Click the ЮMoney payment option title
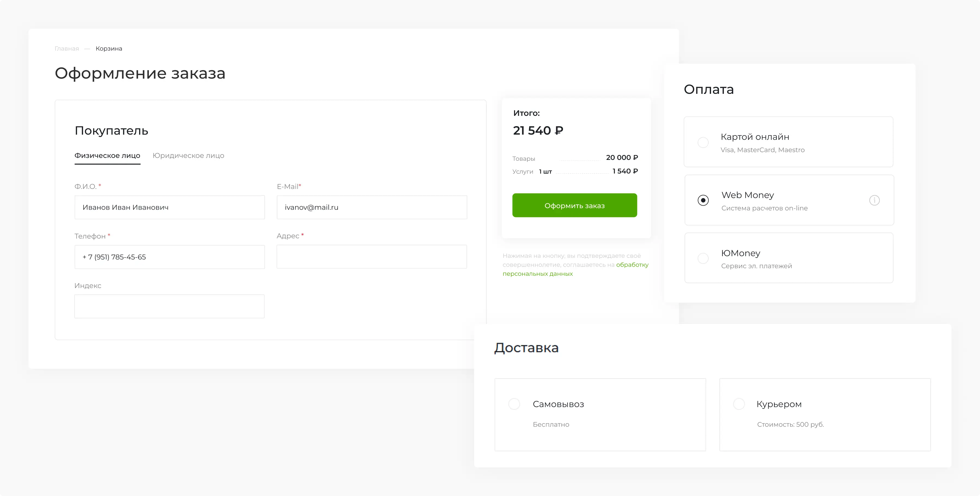Screen dimensions: 980x496 (740, 253)
